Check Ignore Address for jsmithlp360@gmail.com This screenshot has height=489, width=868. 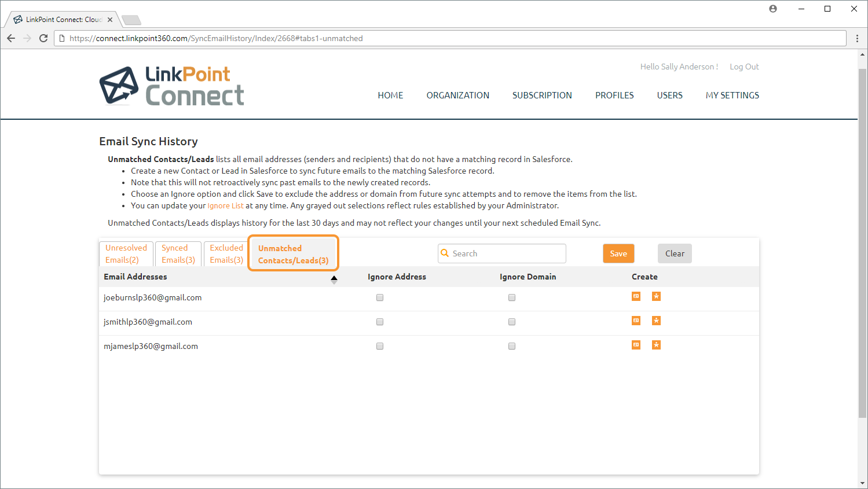(380, 322)
